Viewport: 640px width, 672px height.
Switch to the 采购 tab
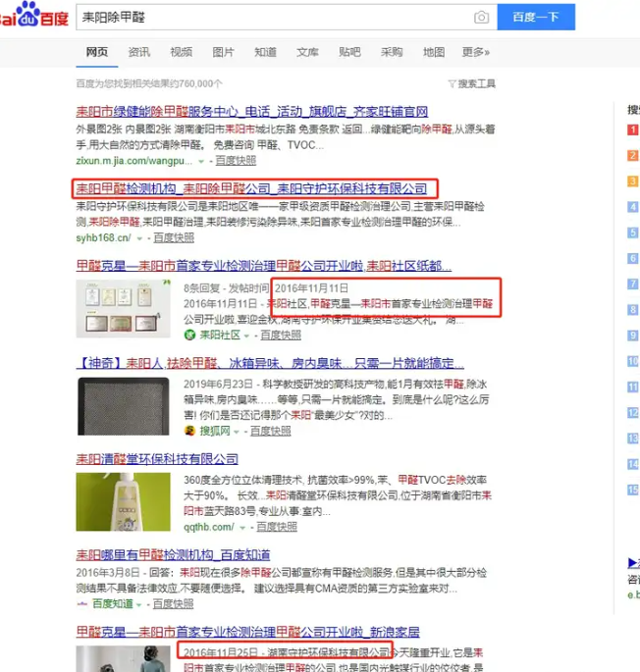pos(392,52)
